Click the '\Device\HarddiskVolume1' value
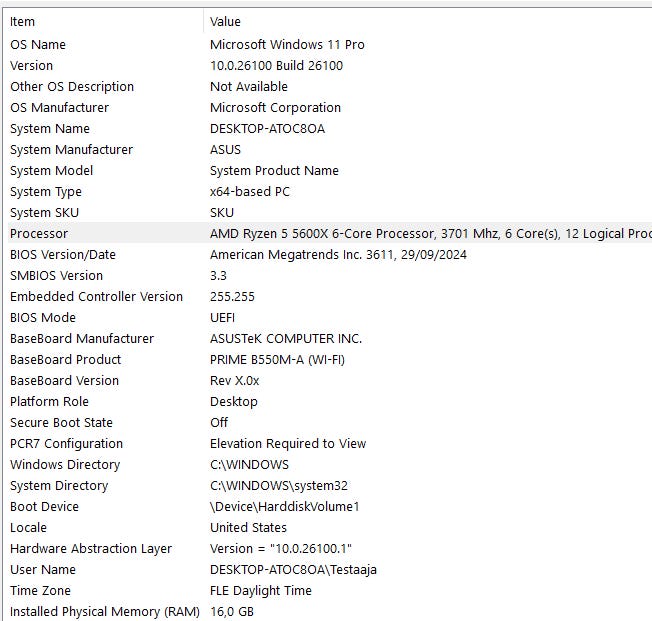652x621 pixels. [284, 507]
